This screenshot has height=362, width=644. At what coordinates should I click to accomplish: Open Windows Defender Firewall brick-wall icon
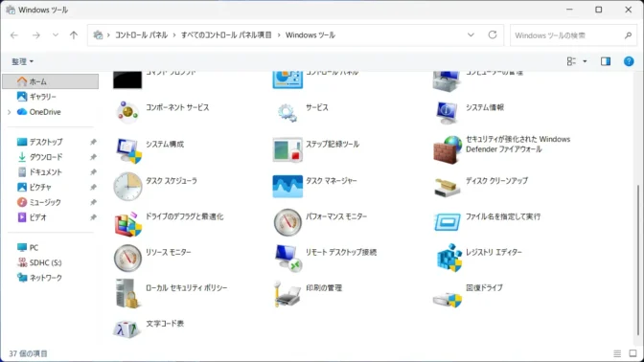(x=447, y=149)
